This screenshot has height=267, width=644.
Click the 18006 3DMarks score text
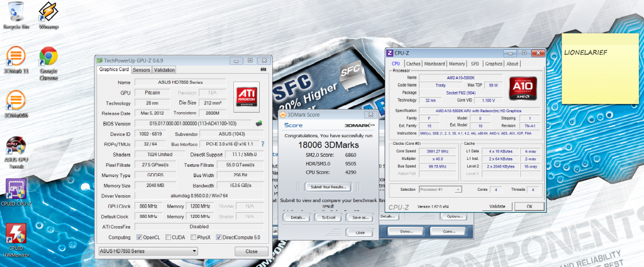click(328, 145)
